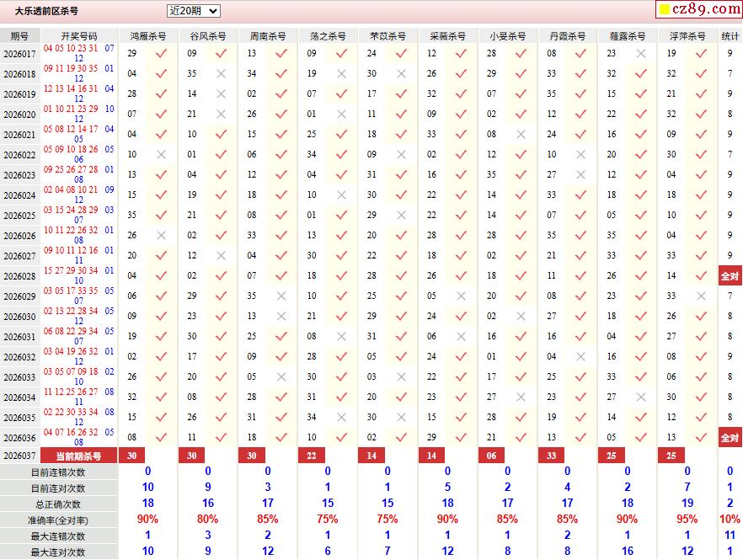Screen dimensions: 743x560
Task: Click the cross mark for 蘋露杀号 in row 2026017
Action: tap(641, 53)
